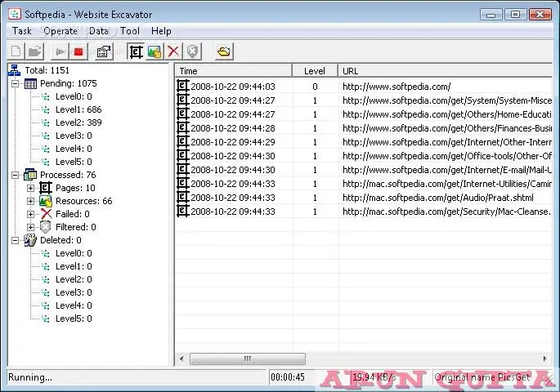Click the 'Original name PicsGet' status entry
560x392 pixels.
[x=482, y=377]
